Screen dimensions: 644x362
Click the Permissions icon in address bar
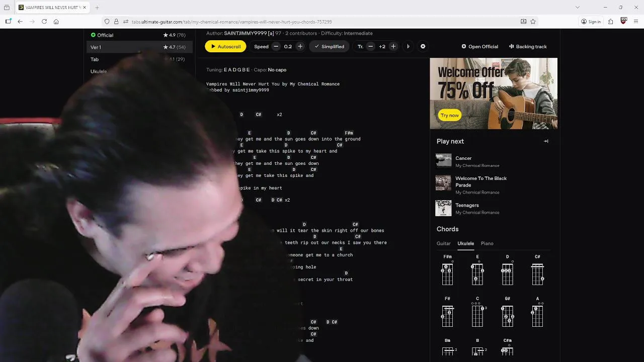coord(125,22)
